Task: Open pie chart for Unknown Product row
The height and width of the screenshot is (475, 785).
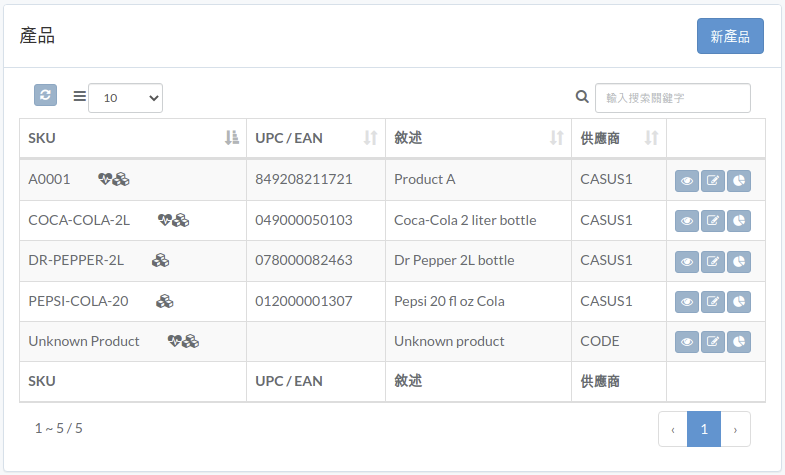Action: coord(739,342)
